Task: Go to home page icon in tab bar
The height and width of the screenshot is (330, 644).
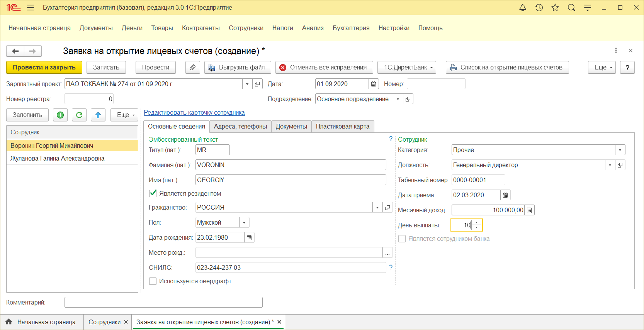Action: tap(9, 322)
